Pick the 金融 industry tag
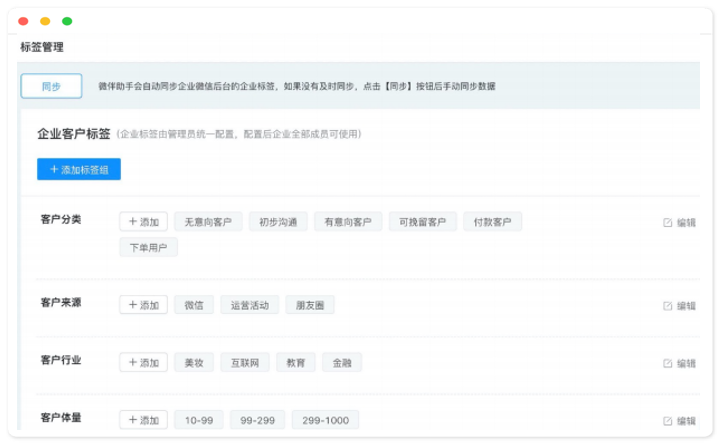 342,363
